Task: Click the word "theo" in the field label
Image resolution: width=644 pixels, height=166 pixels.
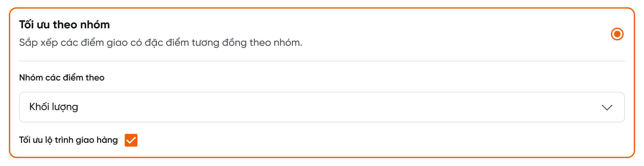Action: tap(95, 78)
